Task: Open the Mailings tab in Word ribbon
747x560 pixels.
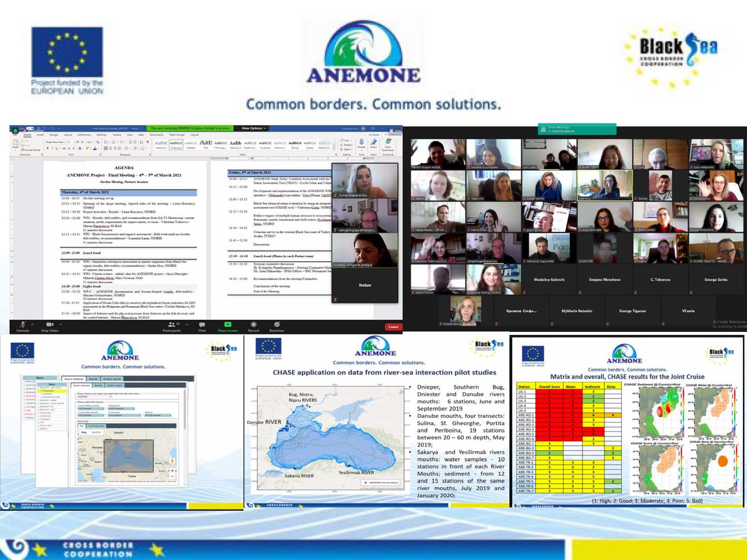Action: pyautogui.click(x=102, y=135)
